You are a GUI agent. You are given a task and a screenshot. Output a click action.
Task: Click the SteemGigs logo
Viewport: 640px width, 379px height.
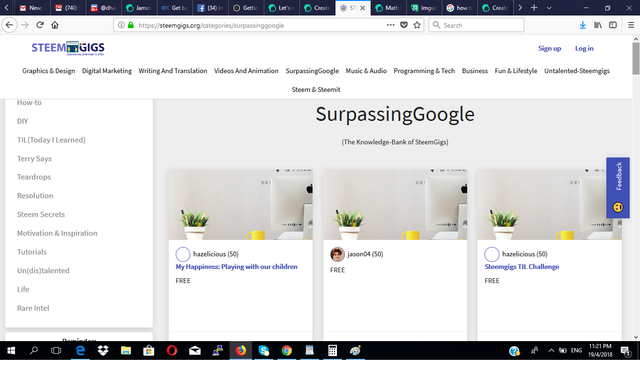68,48
